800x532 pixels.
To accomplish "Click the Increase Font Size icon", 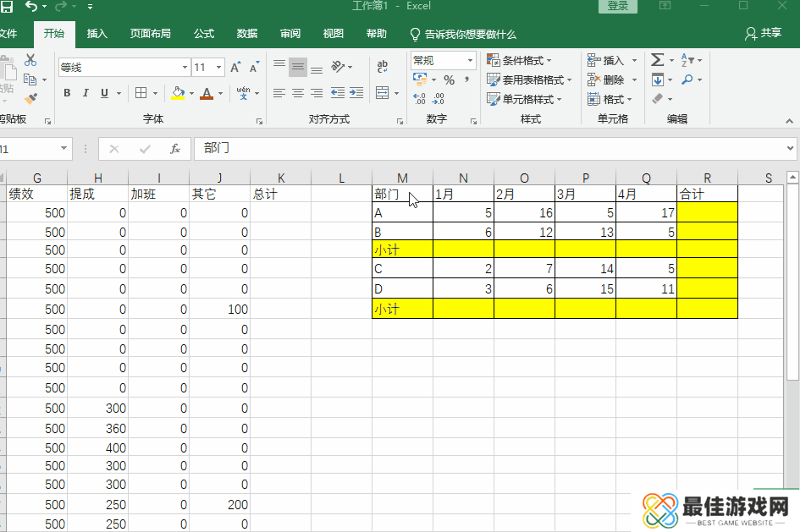I will click(235, 67).
